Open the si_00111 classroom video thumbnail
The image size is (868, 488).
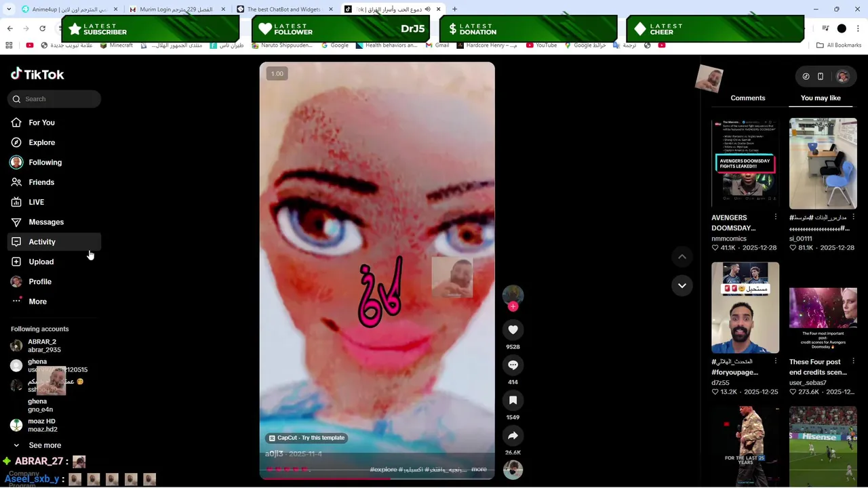823,163
